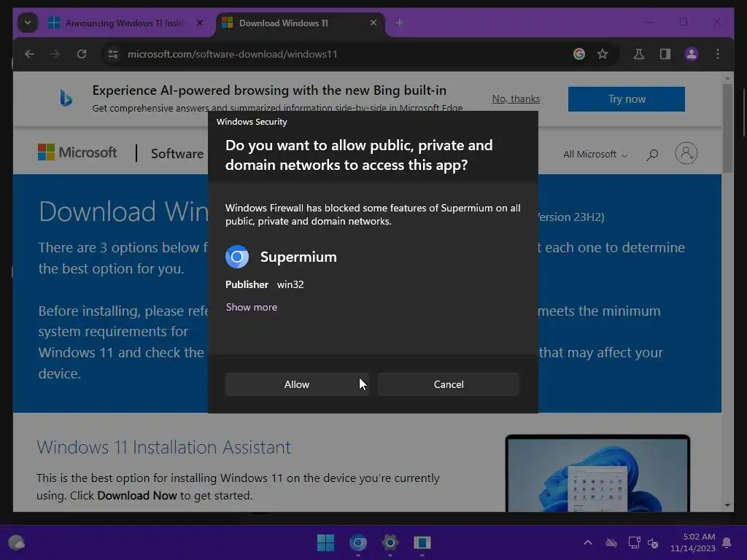Click Try now on Bing banner
The width and height of the screenshot is (747, 560).
(627, 99)
